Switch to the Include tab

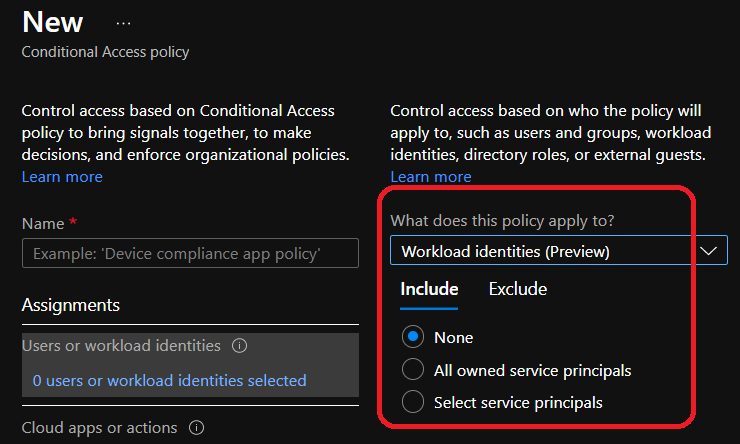click(429, 289)
